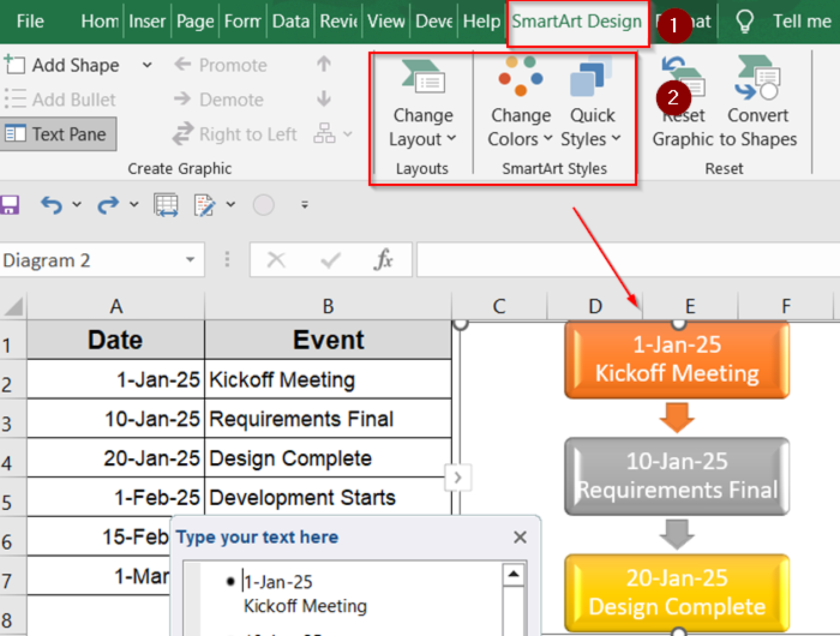Toggle the Text Pane on or off
This screenshot has height=636, width=840.
[59, 133]
